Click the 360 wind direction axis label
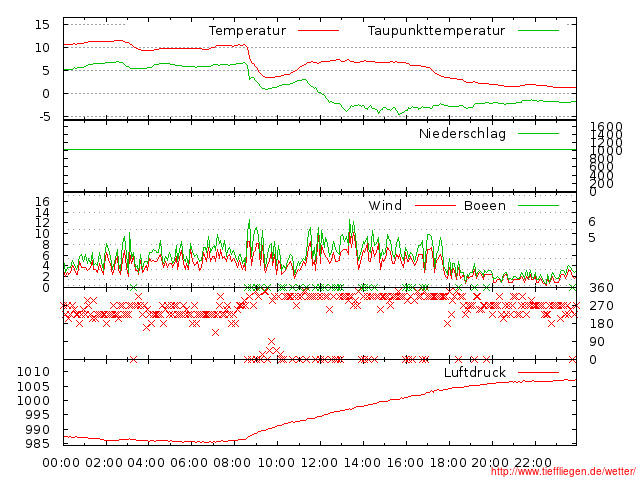The image size is (640, 480). (x=600, y=288)
